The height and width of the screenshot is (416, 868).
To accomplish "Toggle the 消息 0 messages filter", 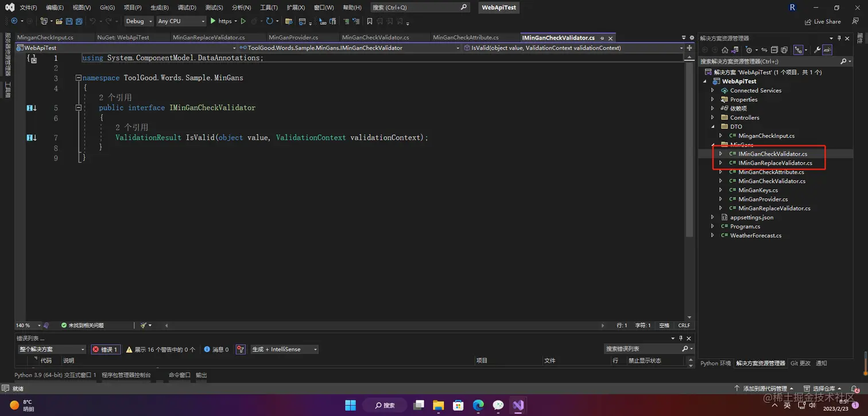I will [216, 349].
